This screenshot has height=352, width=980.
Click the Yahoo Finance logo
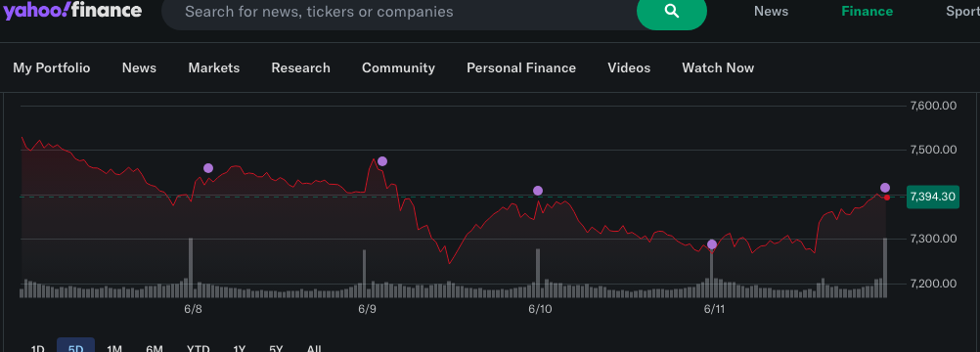72,11
